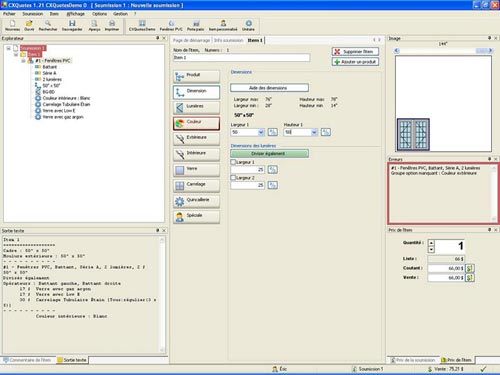Collapse the #1 - Fenêtres PVC tree node
The width and height of the screenshot is (500, 375).
pyautogui.click(x=23, y=61)
